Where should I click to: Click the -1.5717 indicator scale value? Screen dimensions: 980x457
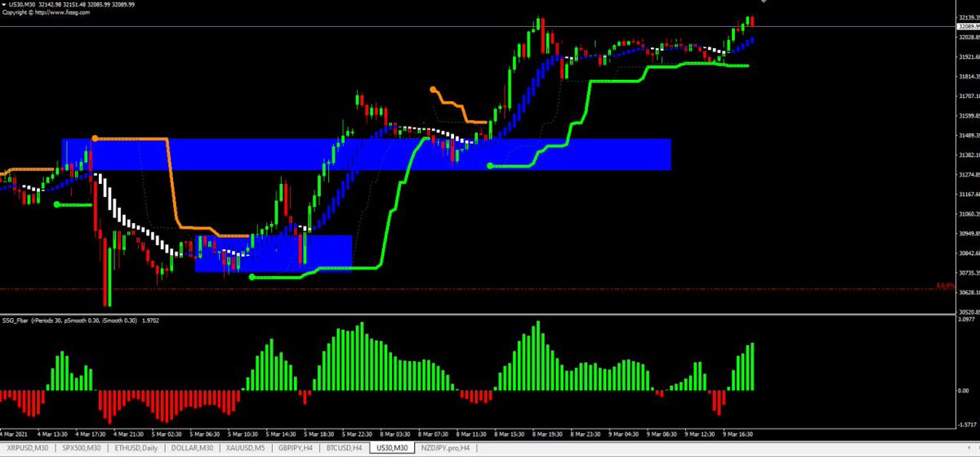[x=967, y=424]
